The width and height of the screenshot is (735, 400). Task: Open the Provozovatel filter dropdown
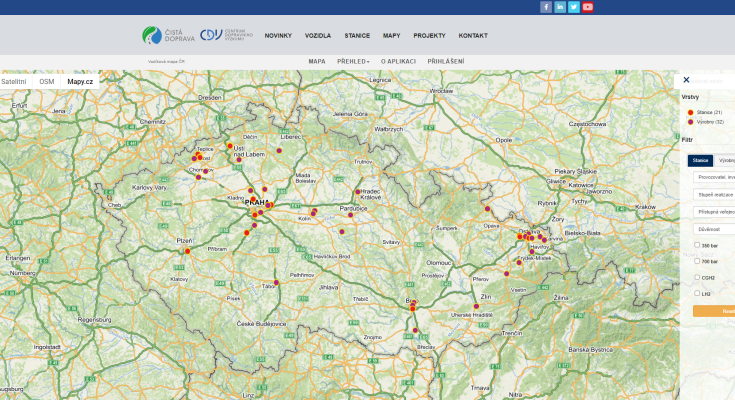tap(714, 177)
